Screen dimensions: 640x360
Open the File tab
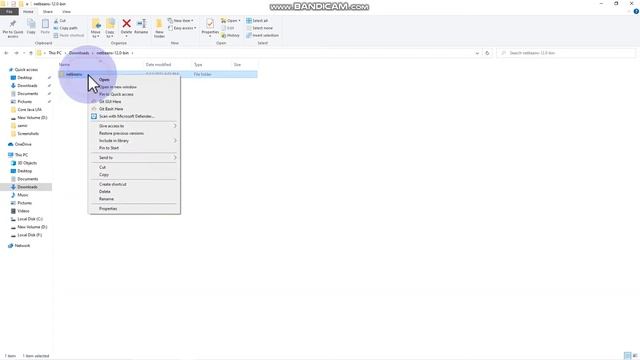click(9, 12)
